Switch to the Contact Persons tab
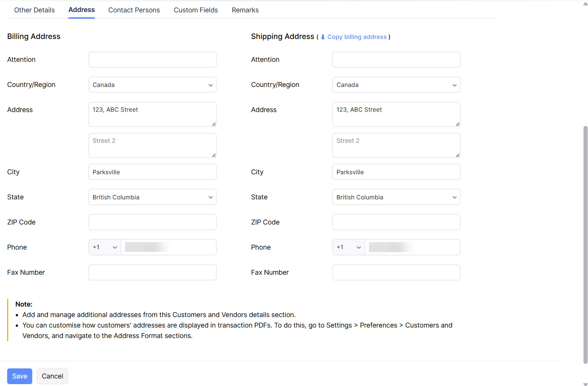Image resolution: width=588 pixels, height=386 pixels. coord(134,10)
